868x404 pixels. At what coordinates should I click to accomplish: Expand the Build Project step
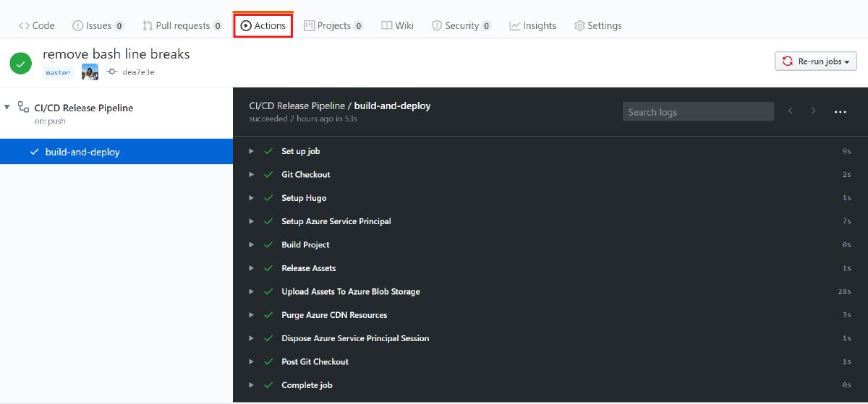pos(251,245)
